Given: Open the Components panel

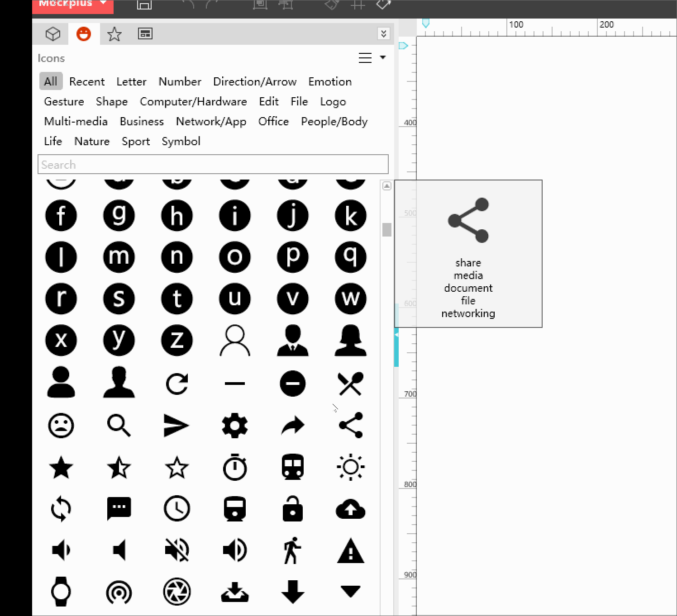Looking at the screenshot, I should [x=53, y=33].
